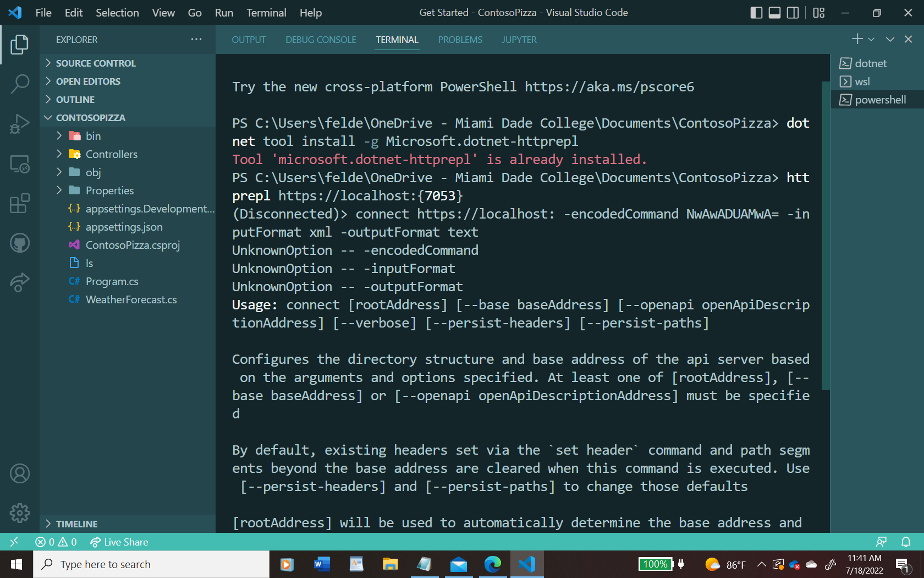Expand the Controllers folder
The width and height of the screenshot is (924, 578).
click(128, 154)
